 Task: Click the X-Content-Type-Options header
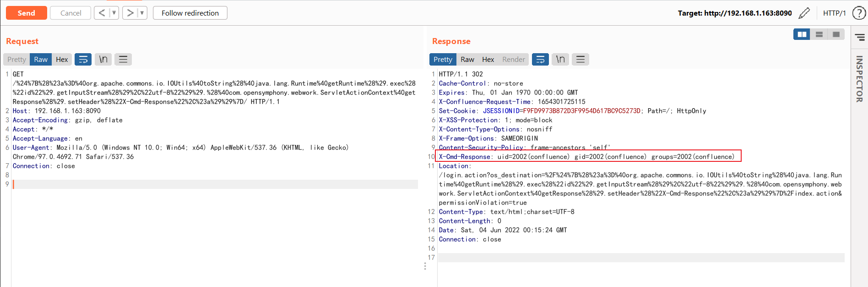click(x=495, y=129)
